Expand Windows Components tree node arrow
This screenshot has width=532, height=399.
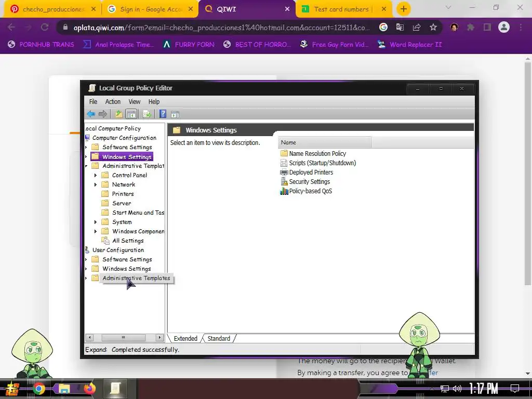[x=96, y=231]
